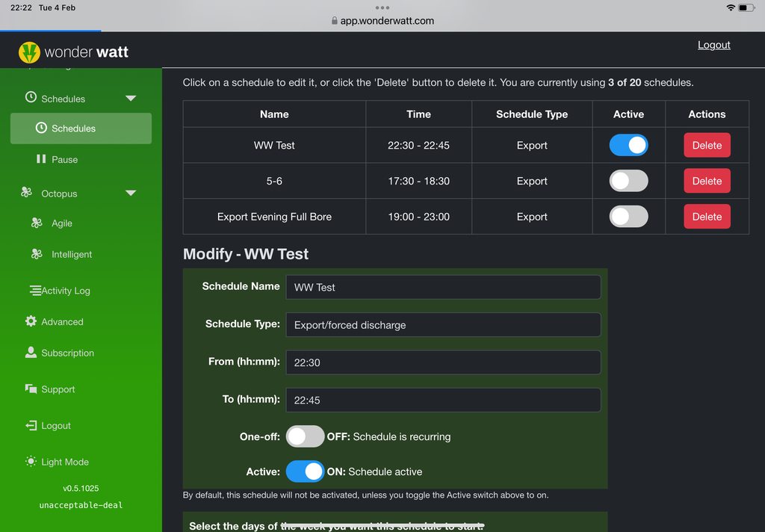Click the Logout link at top right

click(x=713, y=45)
